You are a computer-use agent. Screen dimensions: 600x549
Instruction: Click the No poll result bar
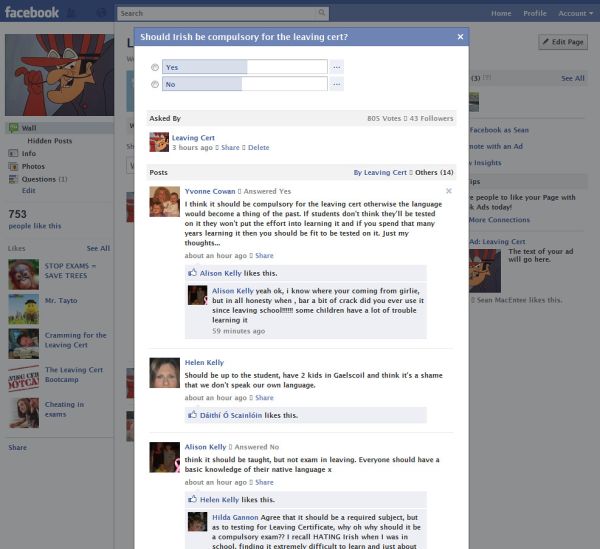245,84
